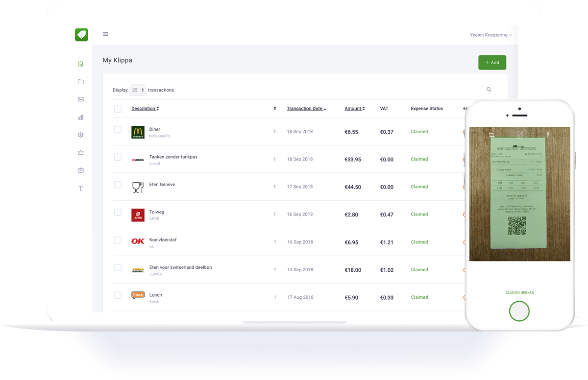Open the home icon in sidebar
This screenshot has width=588, height=380.
[81, 64]
